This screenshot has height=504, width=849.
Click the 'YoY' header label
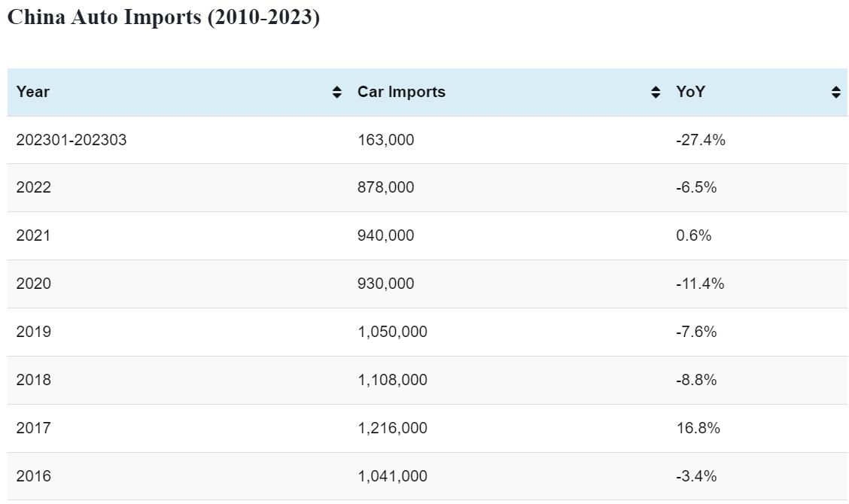690,92
